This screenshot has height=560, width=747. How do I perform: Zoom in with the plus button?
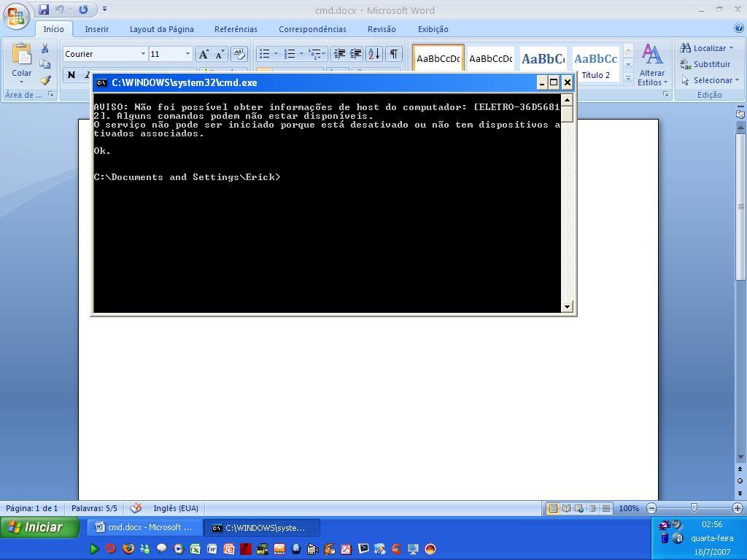click(x=737, y=508)
